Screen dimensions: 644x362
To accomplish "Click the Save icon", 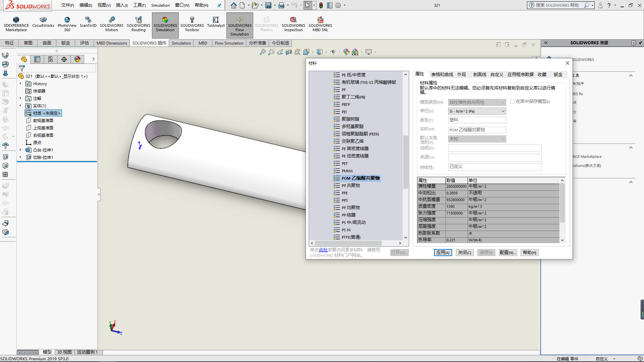I will coord(268,5).
